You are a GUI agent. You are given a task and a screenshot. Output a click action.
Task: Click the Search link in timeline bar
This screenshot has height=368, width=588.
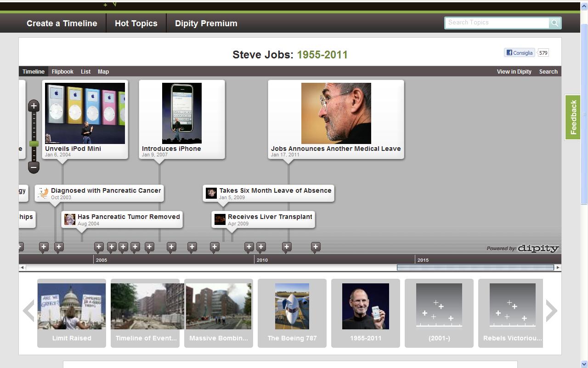(548, 72)
